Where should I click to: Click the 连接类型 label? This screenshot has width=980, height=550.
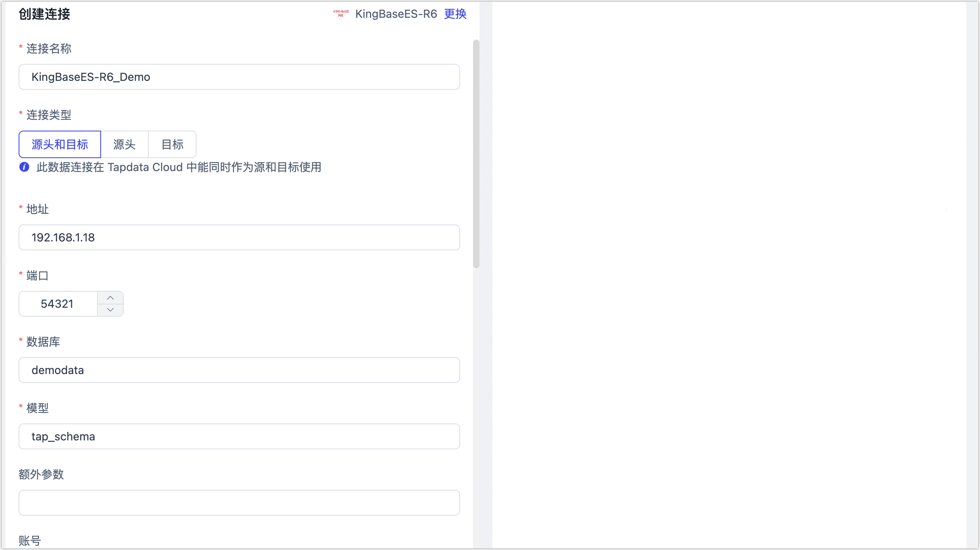pos(49,115)
